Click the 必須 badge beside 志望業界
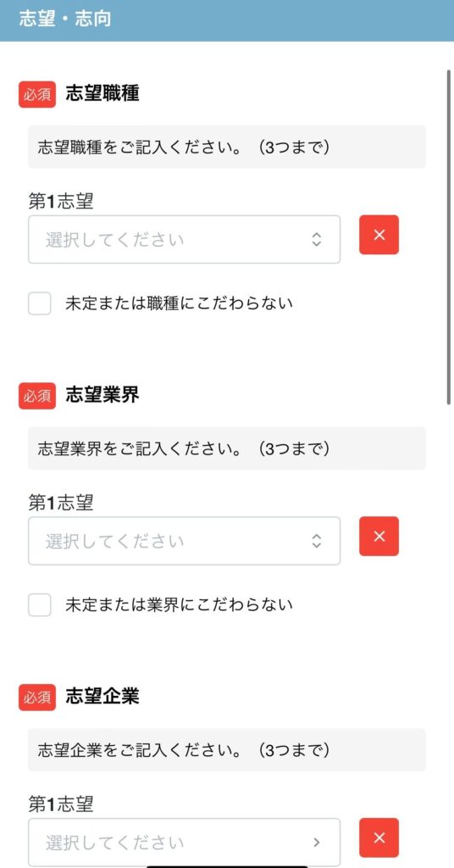Image resolution: width=454 pixels, height=868 pixels. [x=37, y=396]
